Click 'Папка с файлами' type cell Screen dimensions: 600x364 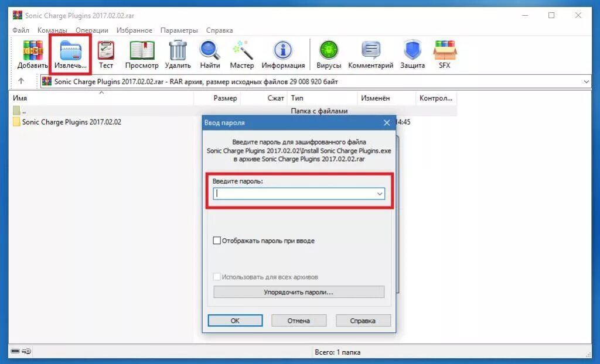point(319,111)
